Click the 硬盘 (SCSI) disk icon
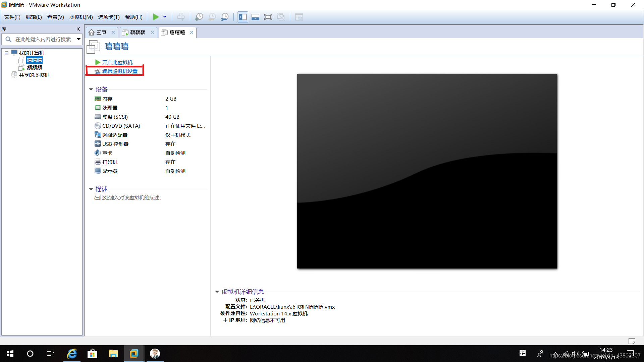 [98, 117]
